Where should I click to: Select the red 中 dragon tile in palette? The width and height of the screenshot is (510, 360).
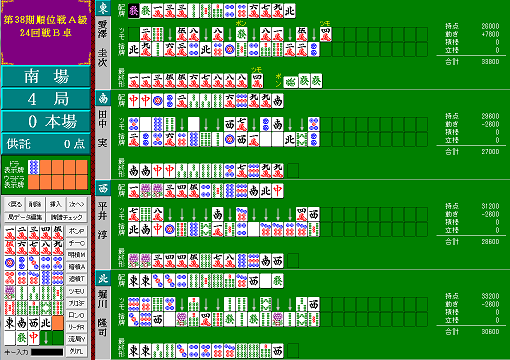click(34, 338)
